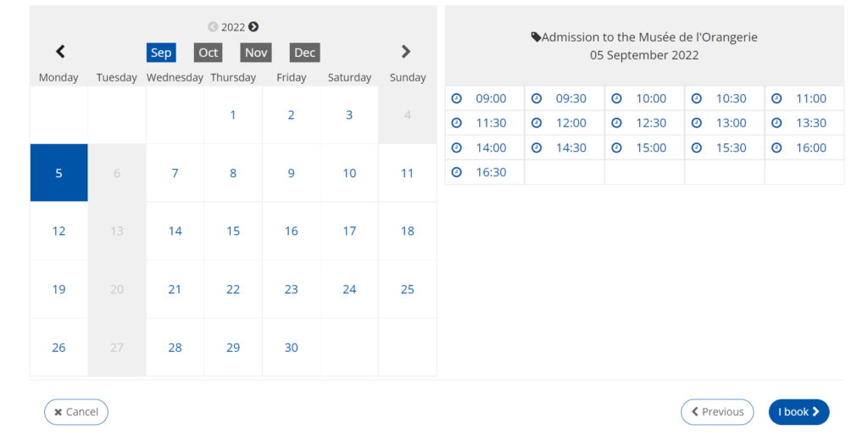Screen dimensions: 868x435
Task: Select September 14 on the calendar
Action: click(x=175, y=231)
